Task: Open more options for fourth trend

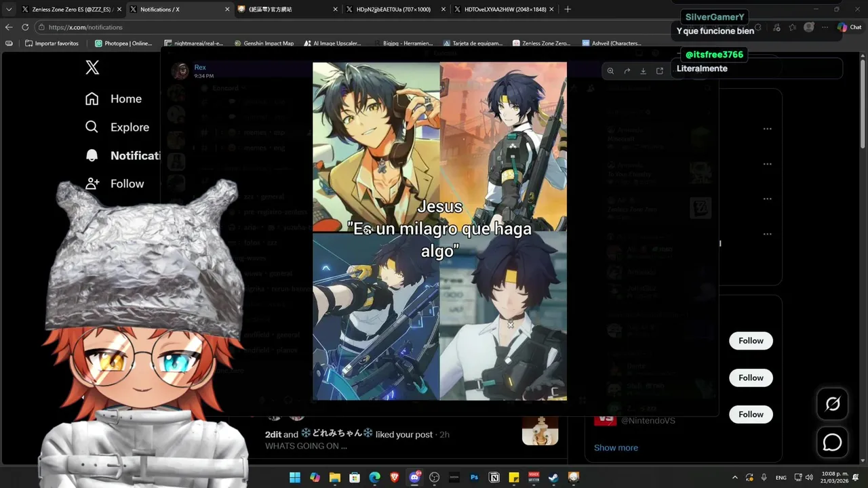Action: point(767,235)
